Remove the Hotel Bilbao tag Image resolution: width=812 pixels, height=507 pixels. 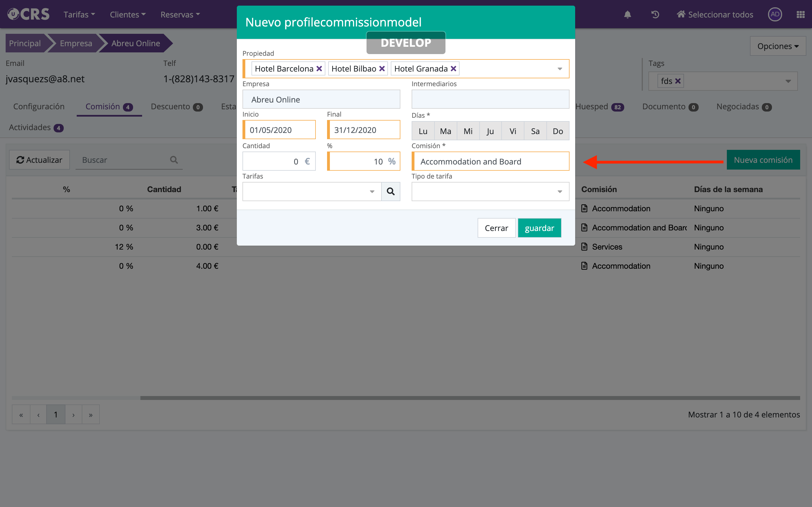(x=382, y=69)
